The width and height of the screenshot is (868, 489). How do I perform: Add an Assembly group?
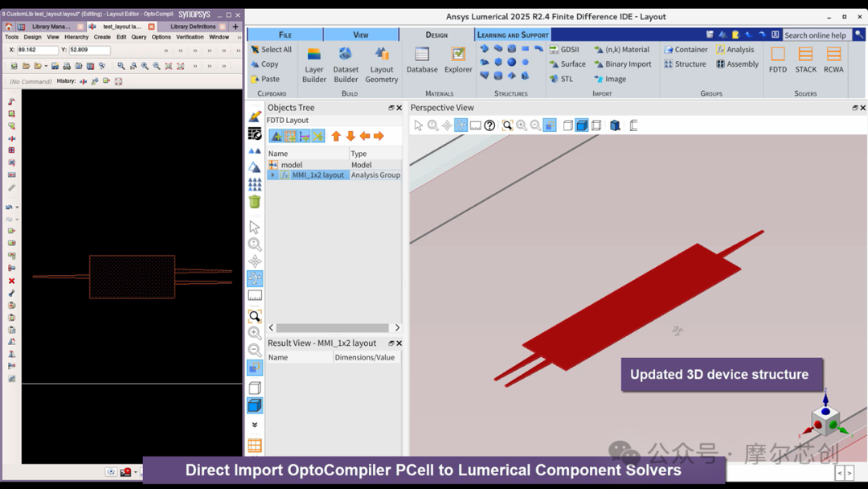click(x=737, y=64)
